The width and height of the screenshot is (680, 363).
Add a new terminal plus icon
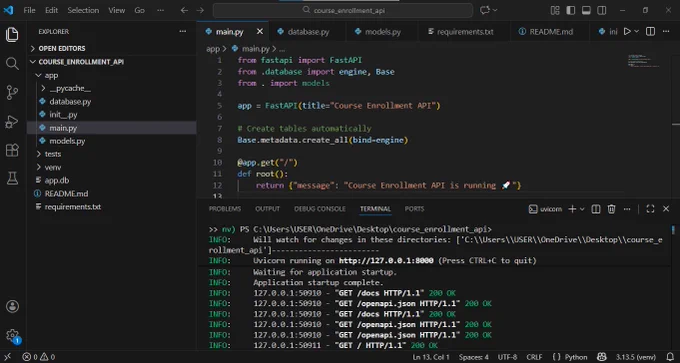572,209
